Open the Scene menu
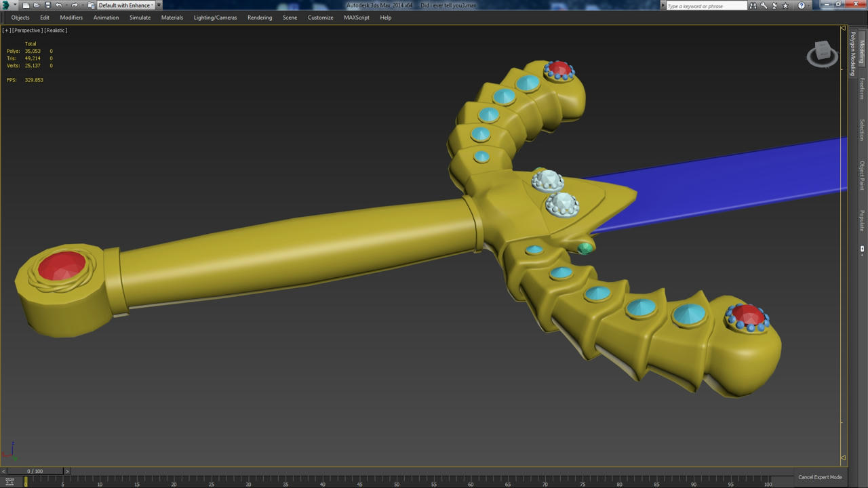This screenshot has height=488, width=868. coord(290,18)
